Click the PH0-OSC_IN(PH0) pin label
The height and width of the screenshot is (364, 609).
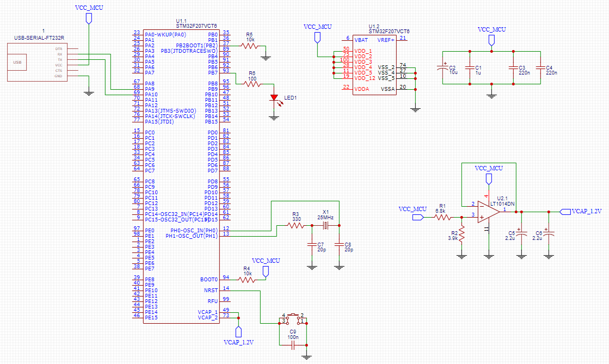click(194, 230)
